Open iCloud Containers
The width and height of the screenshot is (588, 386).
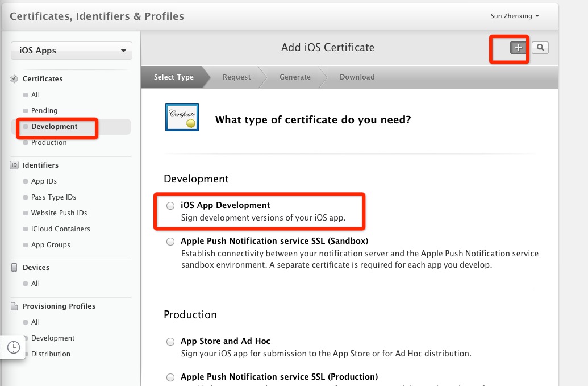click(x=60, y=229)
